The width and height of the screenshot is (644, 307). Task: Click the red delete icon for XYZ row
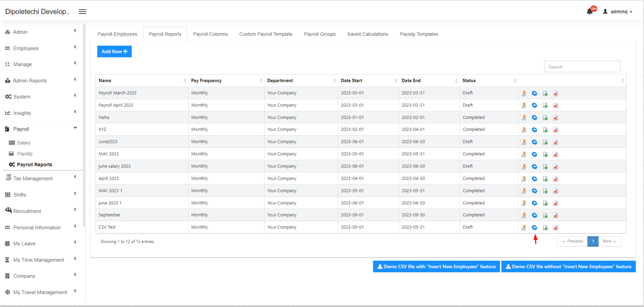coord(556,129)
